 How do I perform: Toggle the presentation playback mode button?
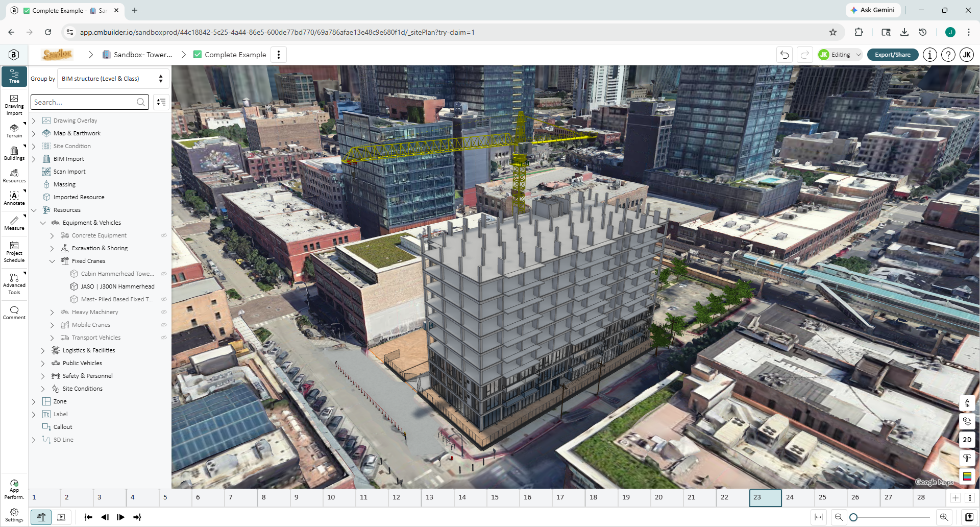(x=61, y=517)
